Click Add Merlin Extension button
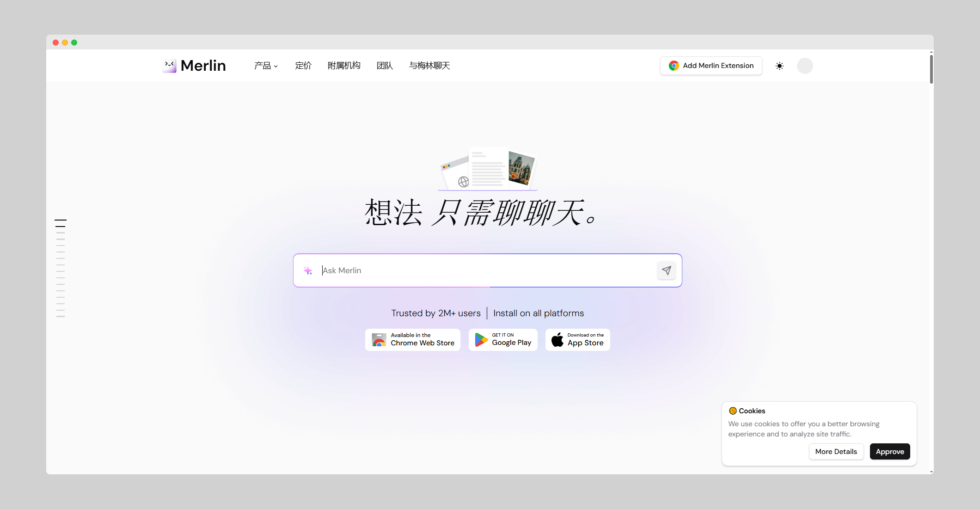This screenshot has height=509, width=980. [x=711, y=66]
